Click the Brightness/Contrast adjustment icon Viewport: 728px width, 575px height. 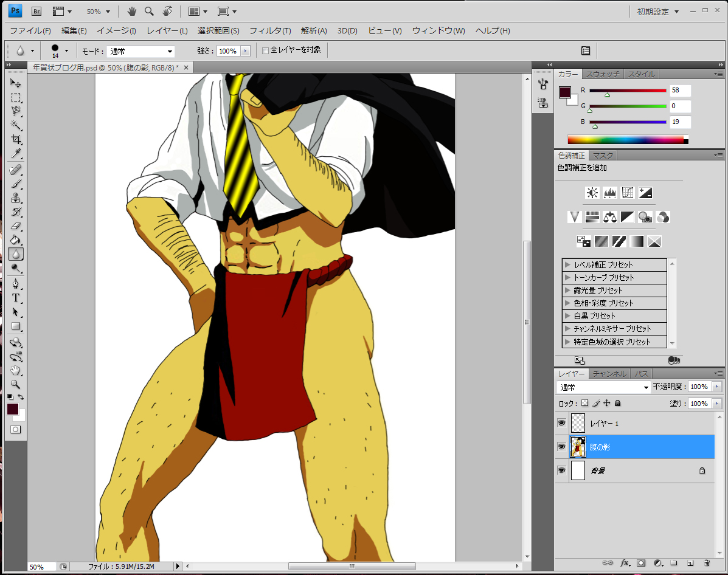(592, 193)
